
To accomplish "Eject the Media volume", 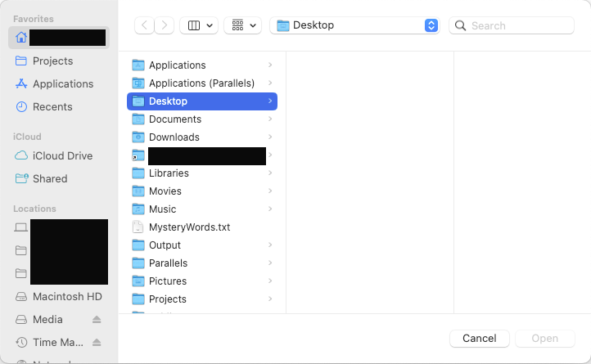I will pyautogui.click(x=97, y=319).
